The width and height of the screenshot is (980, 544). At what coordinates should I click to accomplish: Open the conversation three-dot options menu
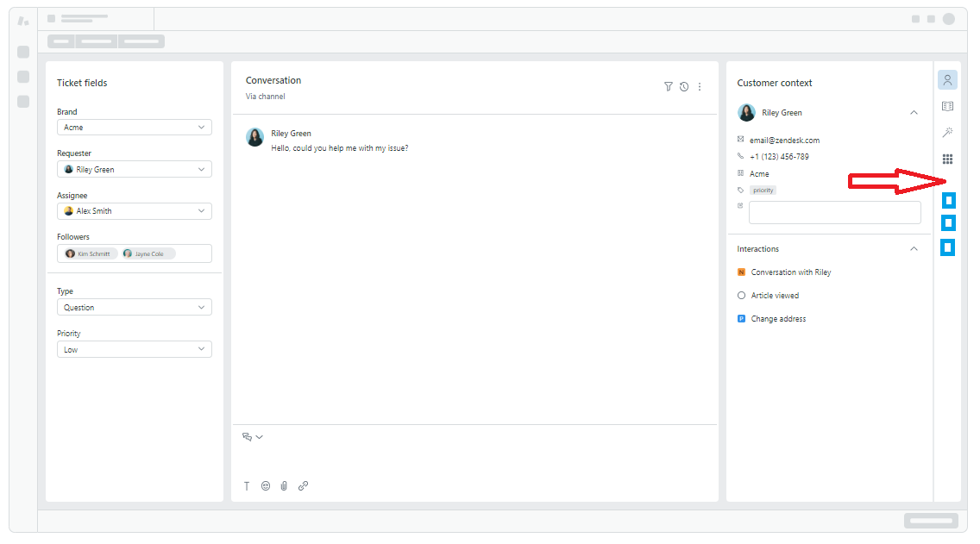coord(700,86)
